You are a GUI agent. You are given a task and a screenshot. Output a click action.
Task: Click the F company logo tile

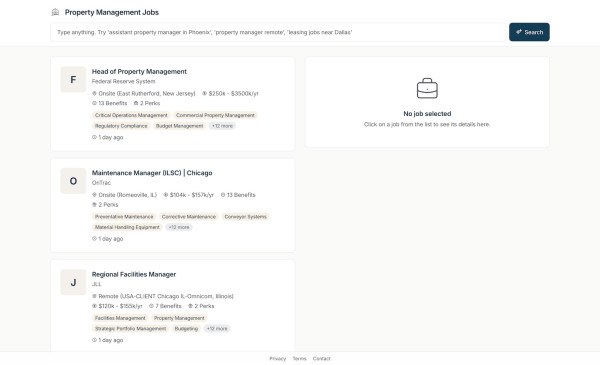point(73,79)
